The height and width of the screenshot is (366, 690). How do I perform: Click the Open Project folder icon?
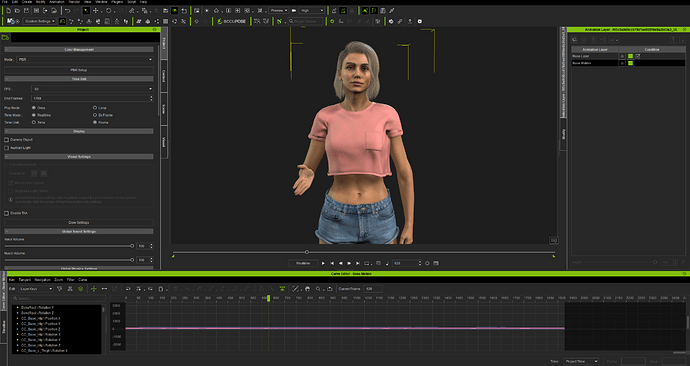coord(17,11)
